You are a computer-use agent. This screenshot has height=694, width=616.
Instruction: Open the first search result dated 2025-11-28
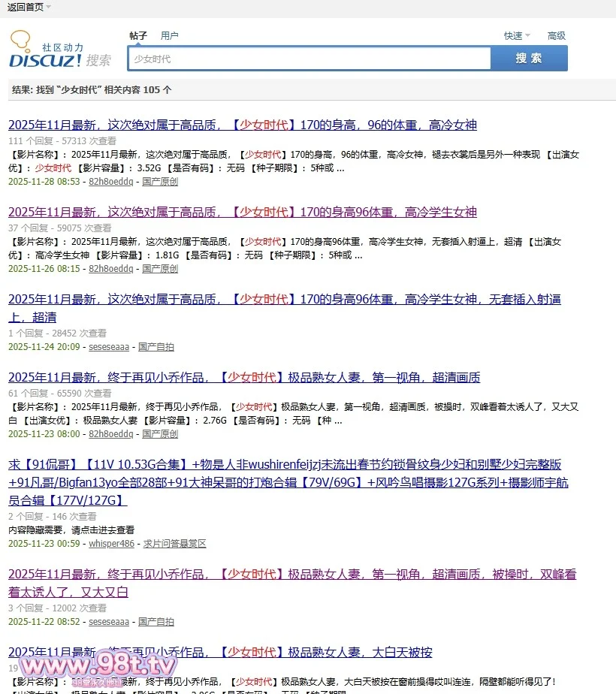point(242,125)
